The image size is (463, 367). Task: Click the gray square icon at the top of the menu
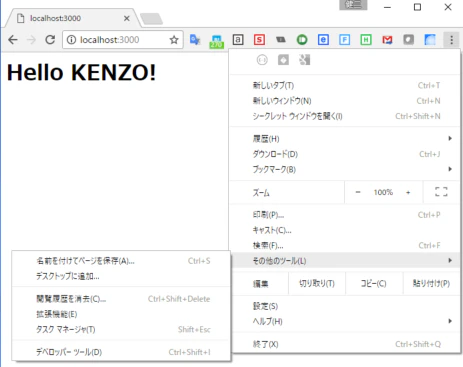point(283,60)
